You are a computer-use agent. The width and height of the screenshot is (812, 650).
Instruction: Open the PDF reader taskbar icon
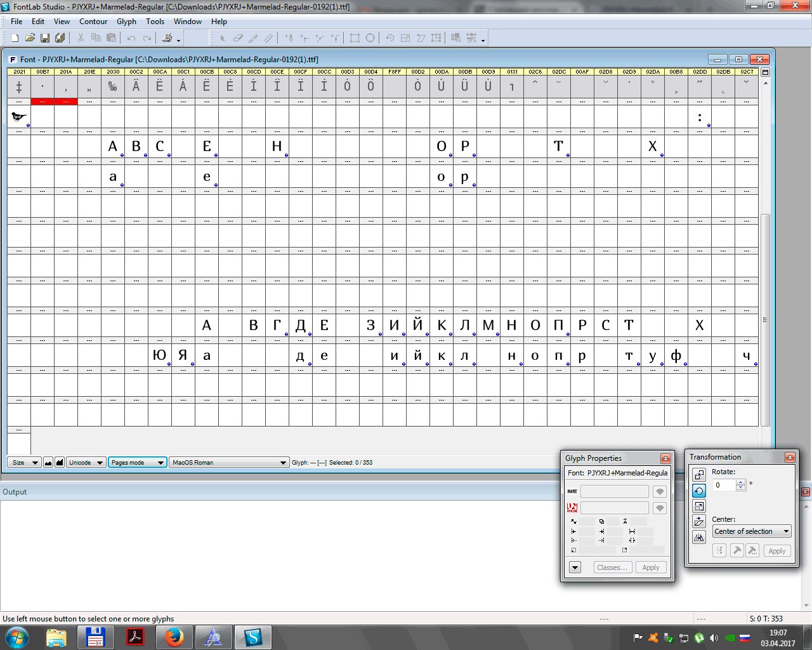[x=135, y=637]
